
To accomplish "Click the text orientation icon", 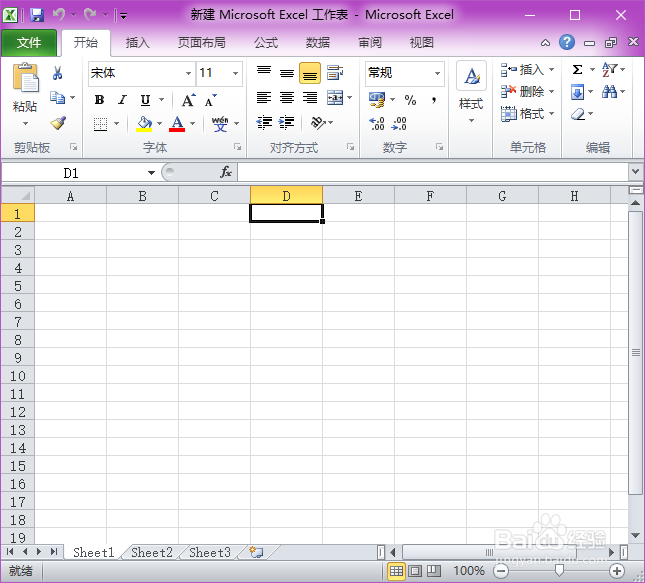I will click(x=318, y=123).
